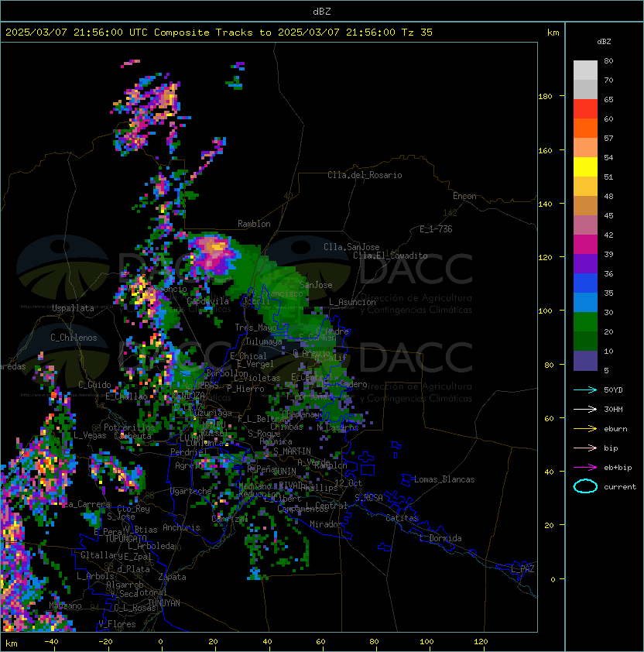This screenshot has width=644, height=652.
Task: Click the 'Catitas' map label
Action: pyautogui.click(x=402, y=518)
